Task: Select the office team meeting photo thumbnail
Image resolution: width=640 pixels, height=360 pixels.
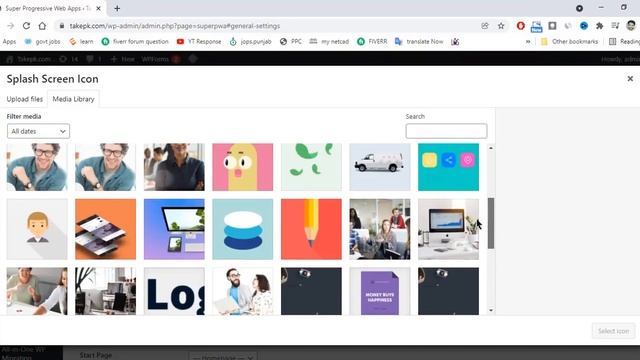Action: click(x=380, y=229)
